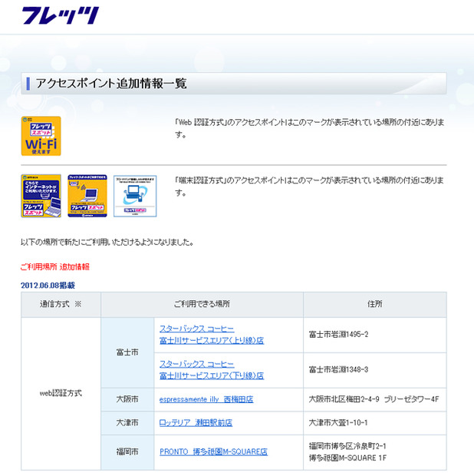Click the white wireless device badge
The width and height of the screenshot is (474, 476).
pyautogui.click(x=135, y=196)
